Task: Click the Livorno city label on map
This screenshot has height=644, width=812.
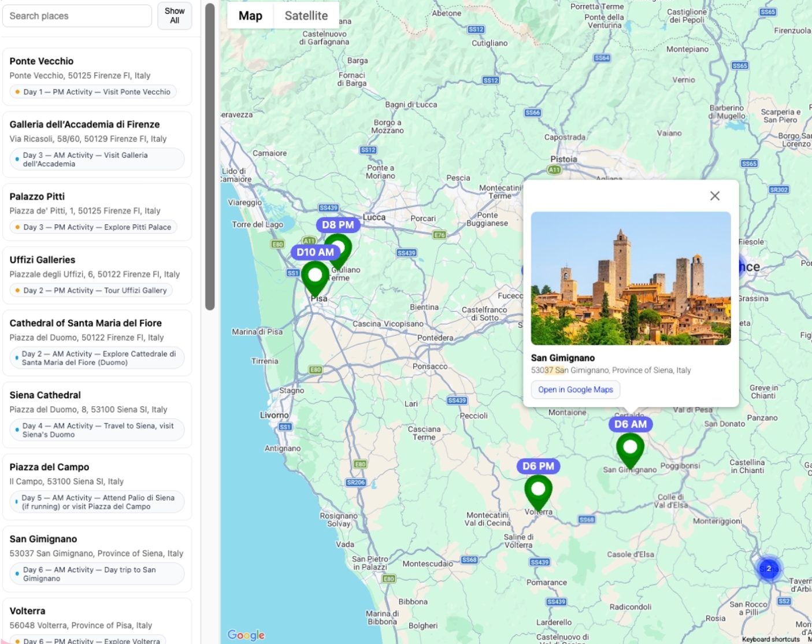Action: (275, 415)
